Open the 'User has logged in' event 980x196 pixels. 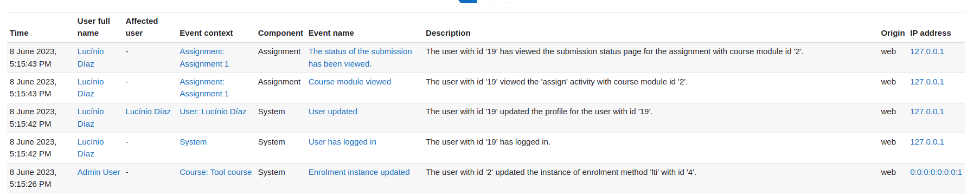[342, 142]
